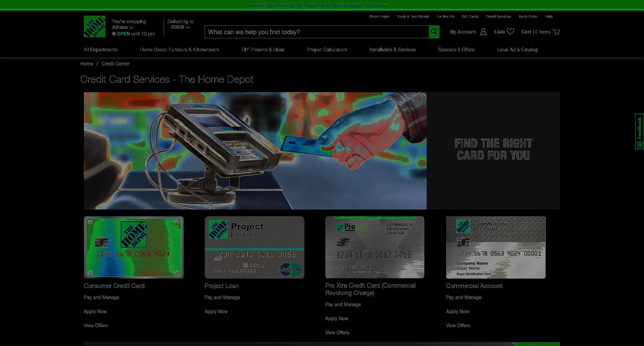
Task: Click Apply Now under Consumer Credit Card
Action: 95,311
